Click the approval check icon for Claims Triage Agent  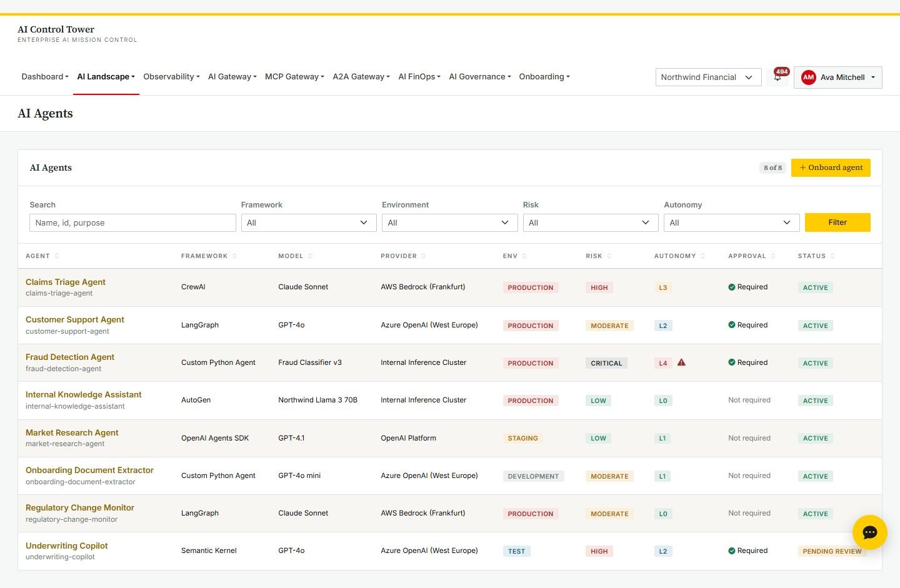click(732, 287)
